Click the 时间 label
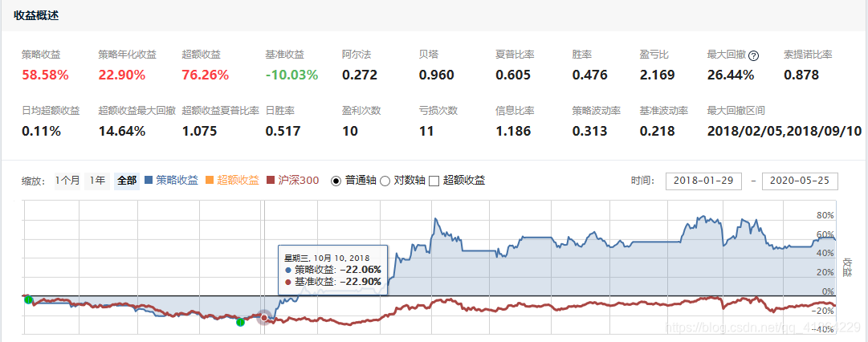Screen dimensions: 868x342 point(642,181)
